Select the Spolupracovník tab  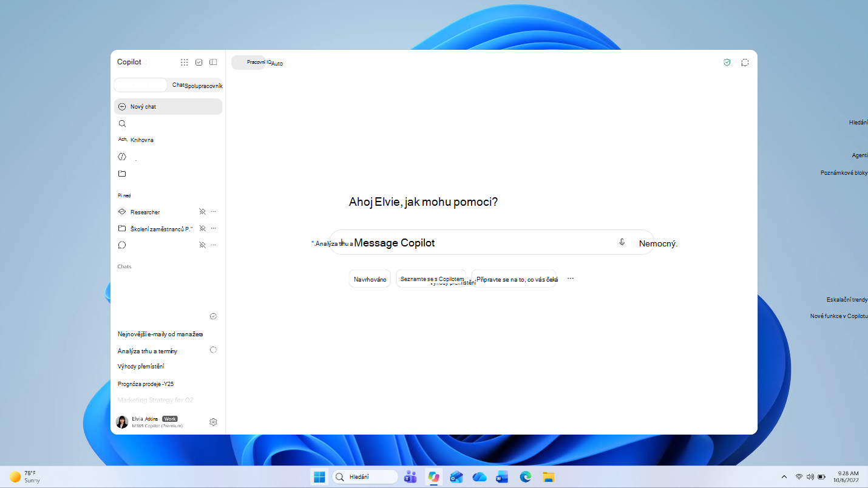pyautogui.click(x=204, y=86)
